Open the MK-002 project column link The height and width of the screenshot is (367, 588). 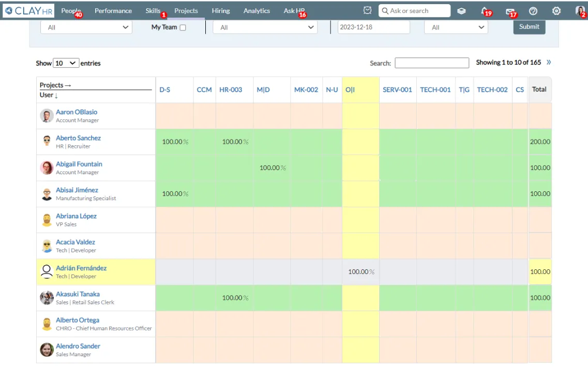click(x=306, y=89)
